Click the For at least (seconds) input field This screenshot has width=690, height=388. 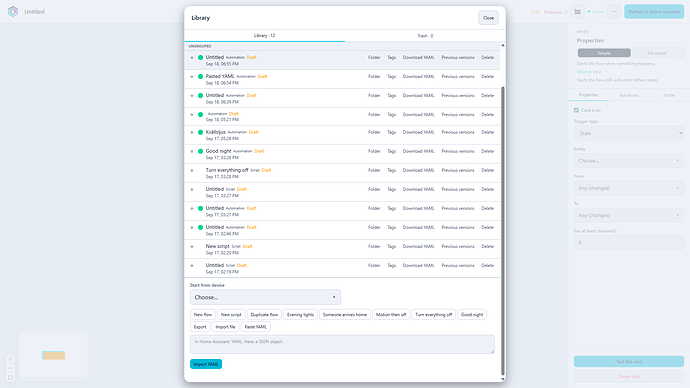point(629,242)
